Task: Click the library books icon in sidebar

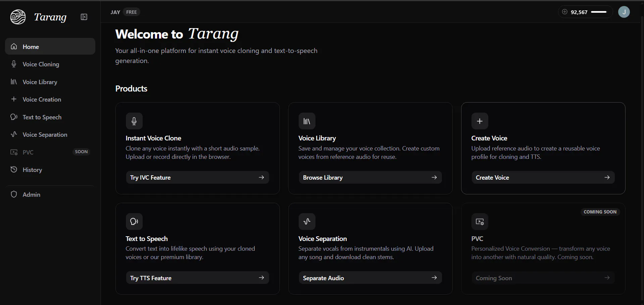Action: (14, 82)
